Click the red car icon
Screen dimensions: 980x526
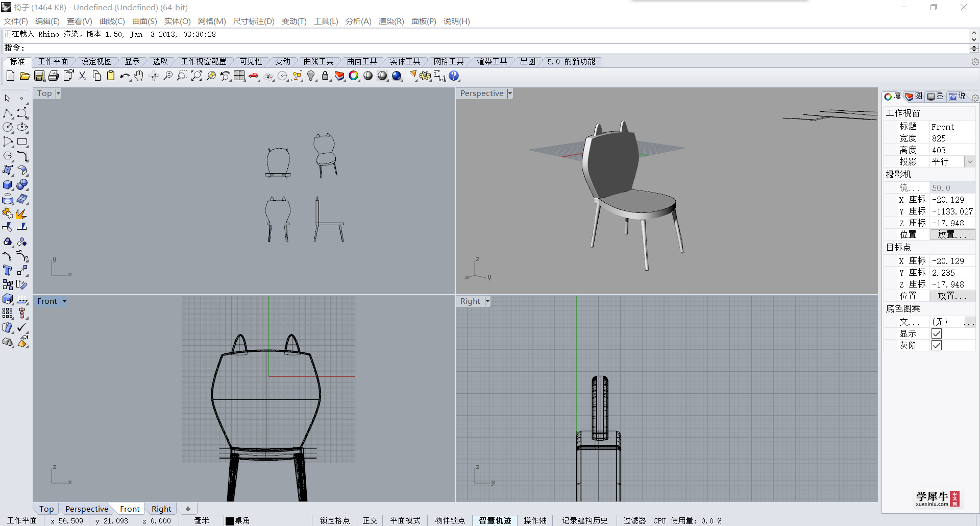[x=254, y=76]
